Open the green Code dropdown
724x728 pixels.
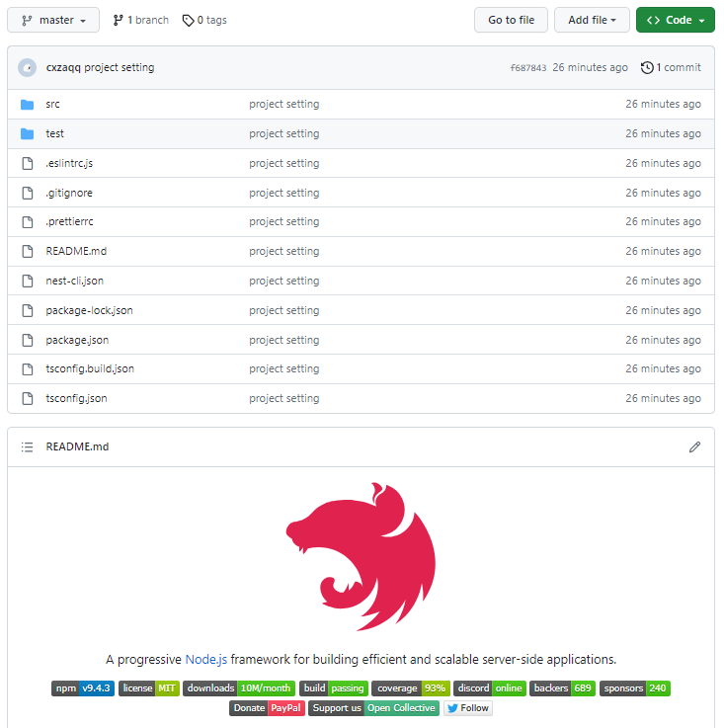[x=676, y=20]
